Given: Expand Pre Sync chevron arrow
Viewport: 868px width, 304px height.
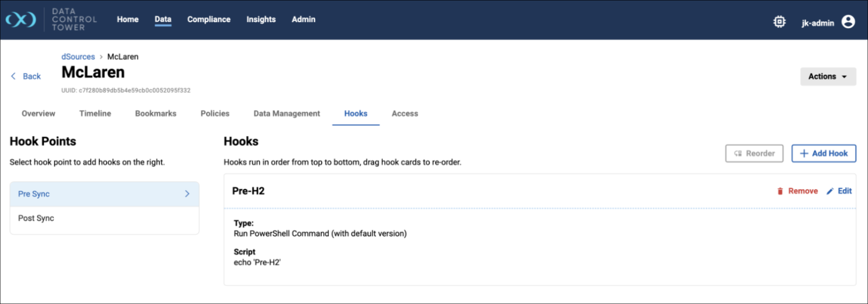Looking at the screenshot, I should click(x=187, y=194).
